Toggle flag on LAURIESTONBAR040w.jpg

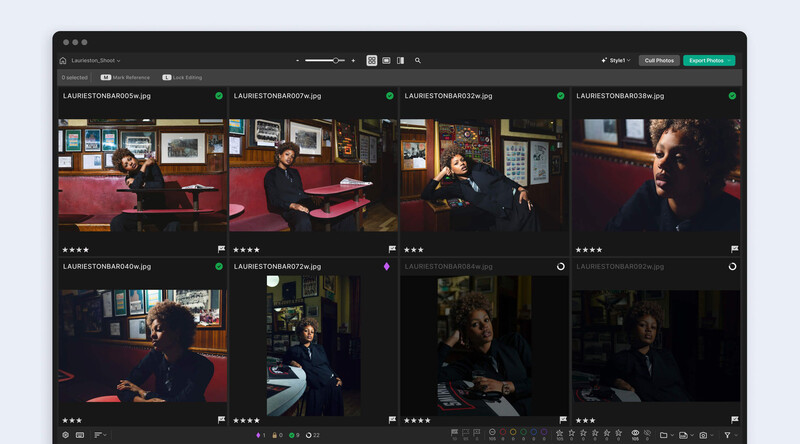221,420
